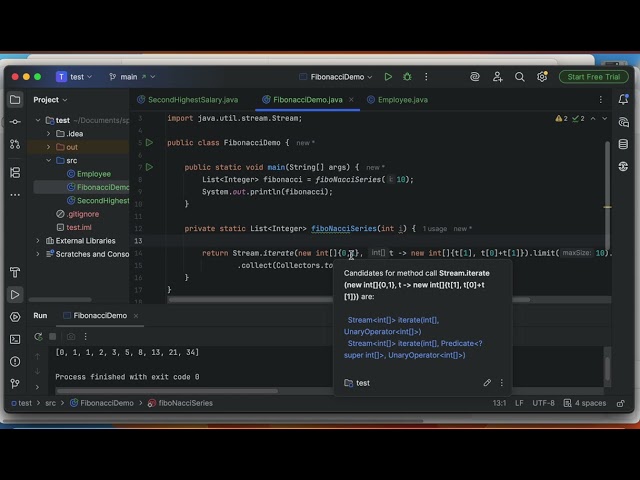Collapse the src folder
The width and height of the screenshot is (640, 480).
pos(49,160)
